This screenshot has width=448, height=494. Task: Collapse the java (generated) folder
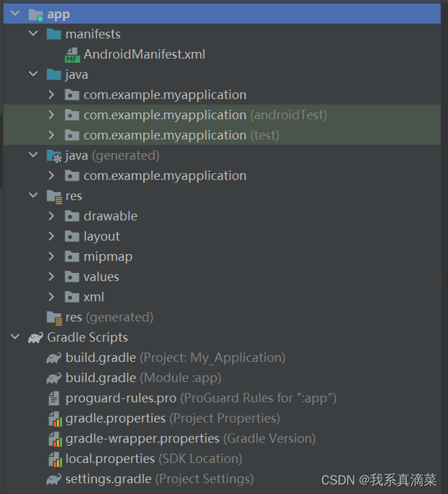[x=33, y=155]
